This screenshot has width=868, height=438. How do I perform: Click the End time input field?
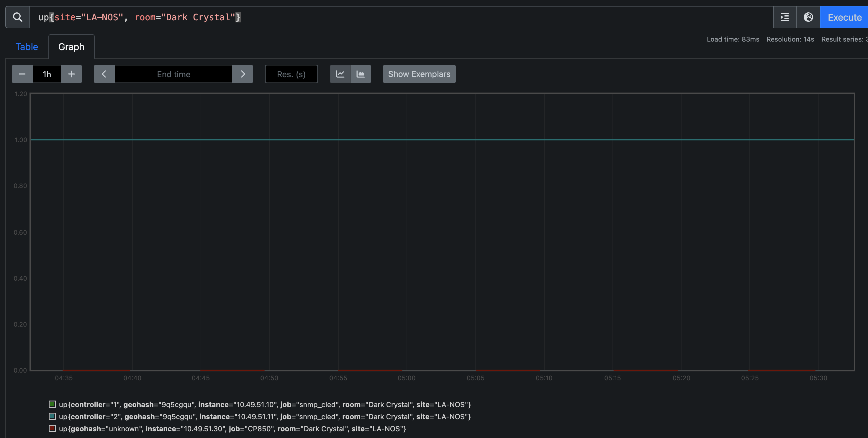173,74
